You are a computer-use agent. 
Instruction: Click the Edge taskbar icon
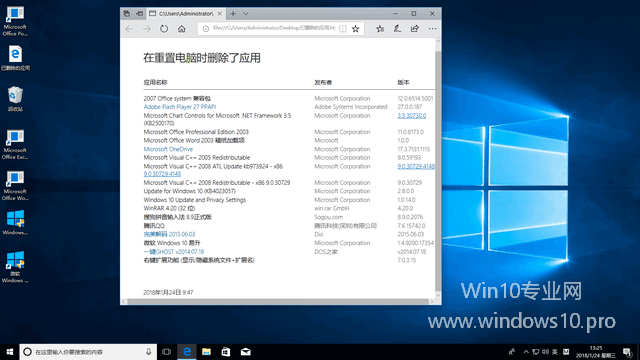(187, 351)
